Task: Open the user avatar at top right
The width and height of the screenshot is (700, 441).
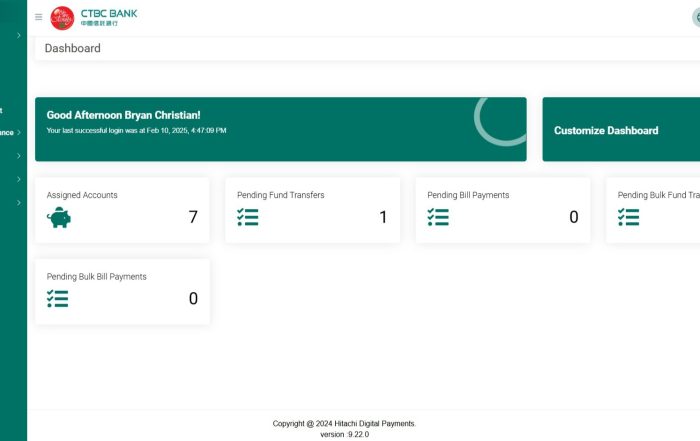Action: [696, 17]
